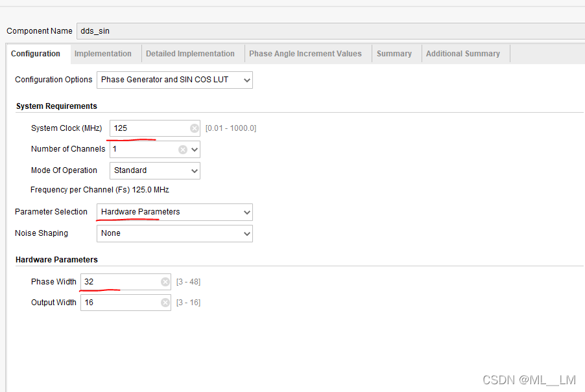Open the Configuration Options dropdown

[174, 80]
